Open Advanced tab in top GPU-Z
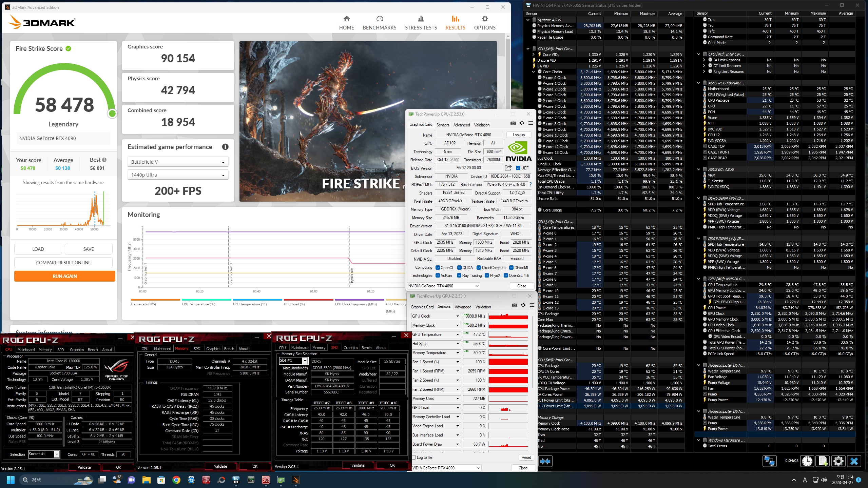868x488 pixels. (462, 125)
